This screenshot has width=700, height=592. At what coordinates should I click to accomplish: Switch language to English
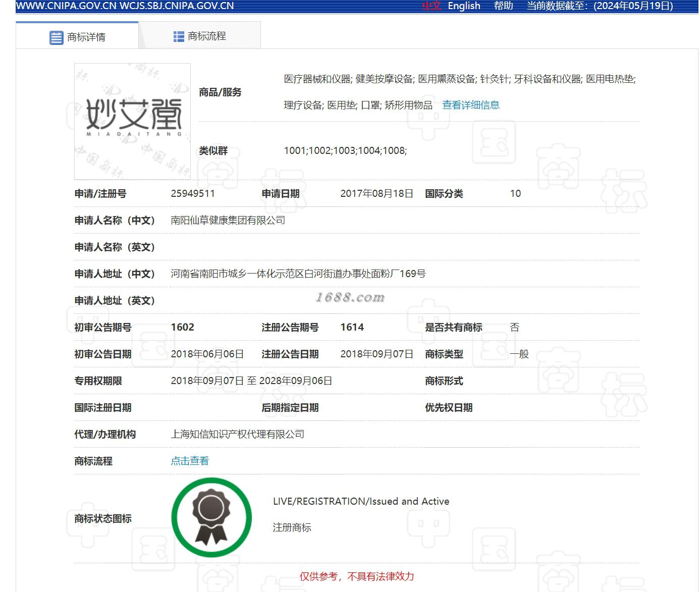point(464,6)
